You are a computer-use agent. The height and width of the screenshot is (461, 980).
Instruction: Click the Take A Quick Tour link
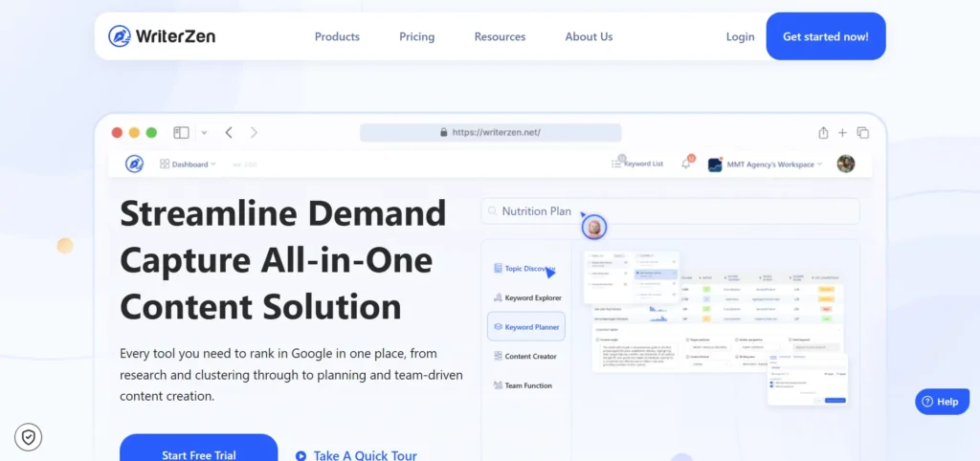tap(356, 455)
